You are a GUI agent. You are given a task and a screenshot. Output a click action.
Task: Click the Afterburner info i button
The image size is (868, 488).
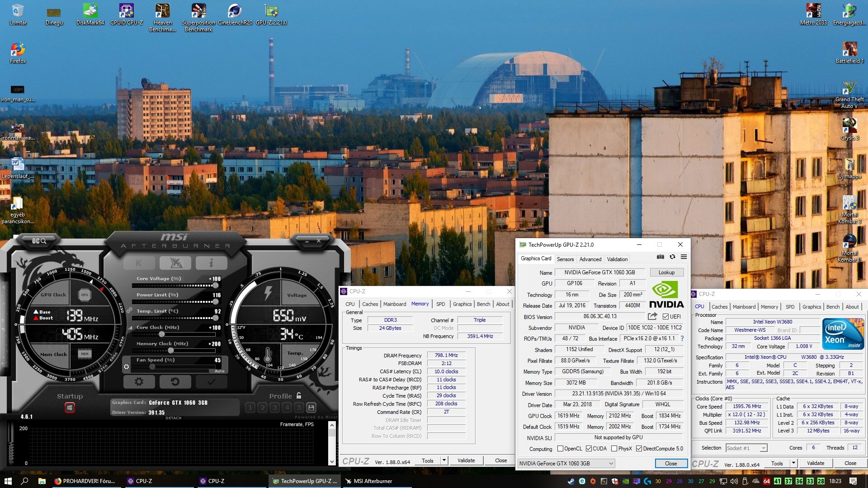[x=211, y=263]
